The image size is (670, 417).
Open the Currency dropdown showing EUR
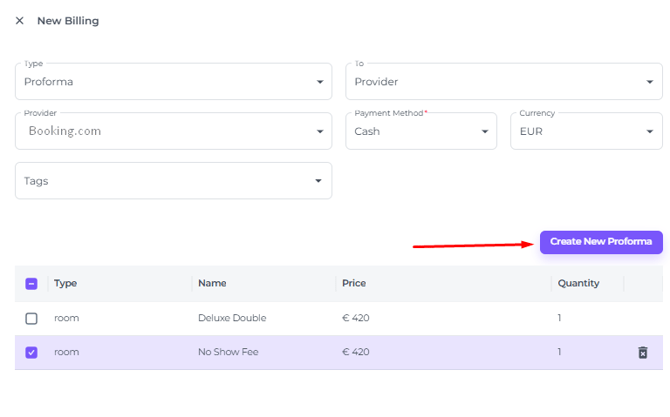(586, 131)
